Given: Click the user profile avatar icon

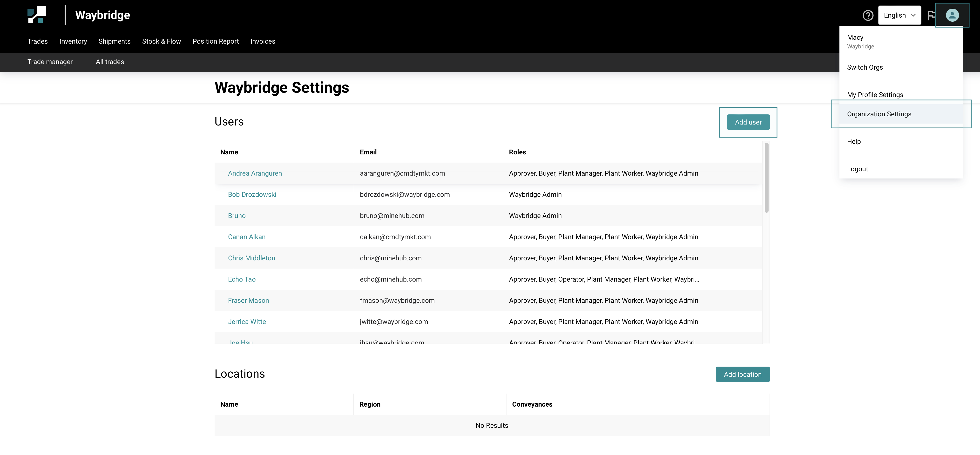Looking at the screenshot, I should coord(952,15).
